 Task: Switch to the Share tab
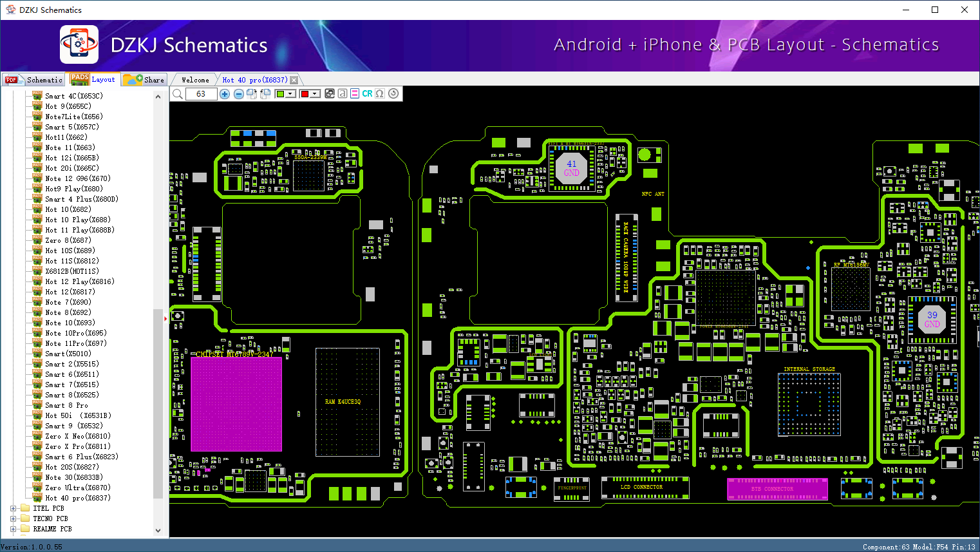[x=145, y=80]
